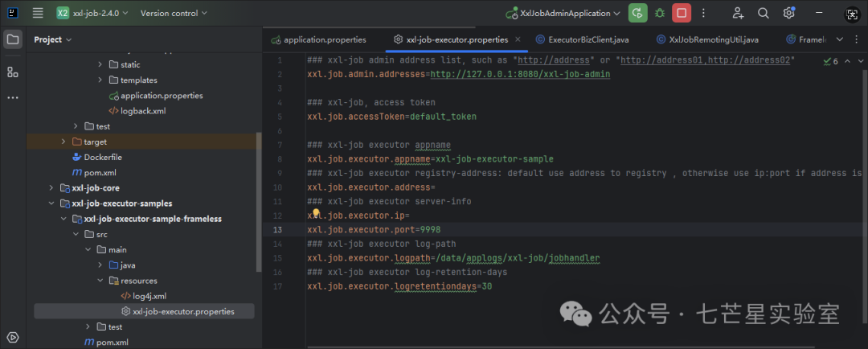Screen dimensions: 868x349
Task: Open http://127.0.0.1:8080/xxl-job-admin link on line 2
Action: coord(520,74)
